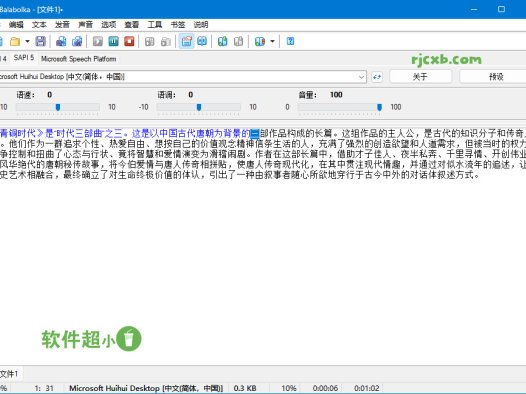Screen dimensions: 526x394
Task: Click the Split and Convert to Audio icon
Action: pyautogui.click(x=77, y=42)
